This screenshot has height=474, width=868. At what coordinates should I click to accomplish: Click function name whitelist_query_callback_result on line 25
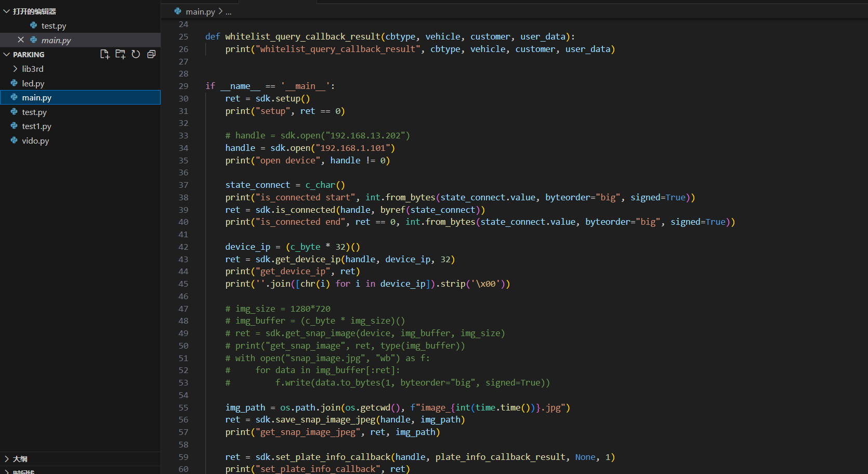[303, 36]
